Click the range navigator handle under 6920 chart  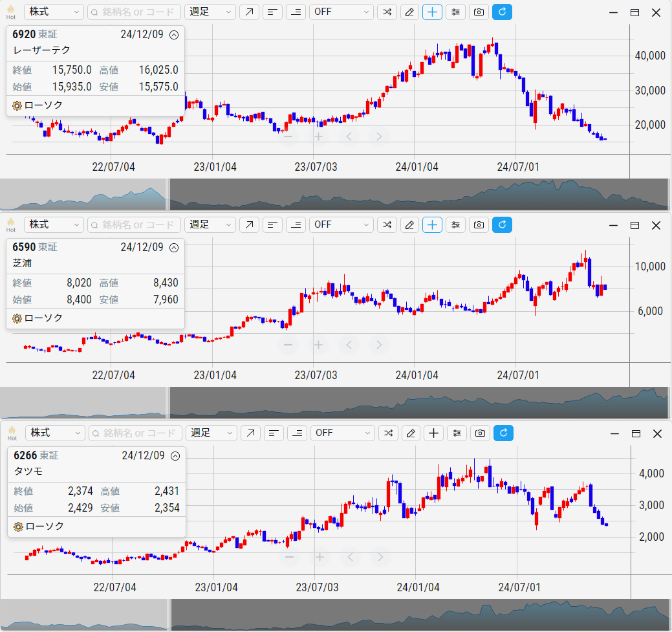[x=168, y=194]
